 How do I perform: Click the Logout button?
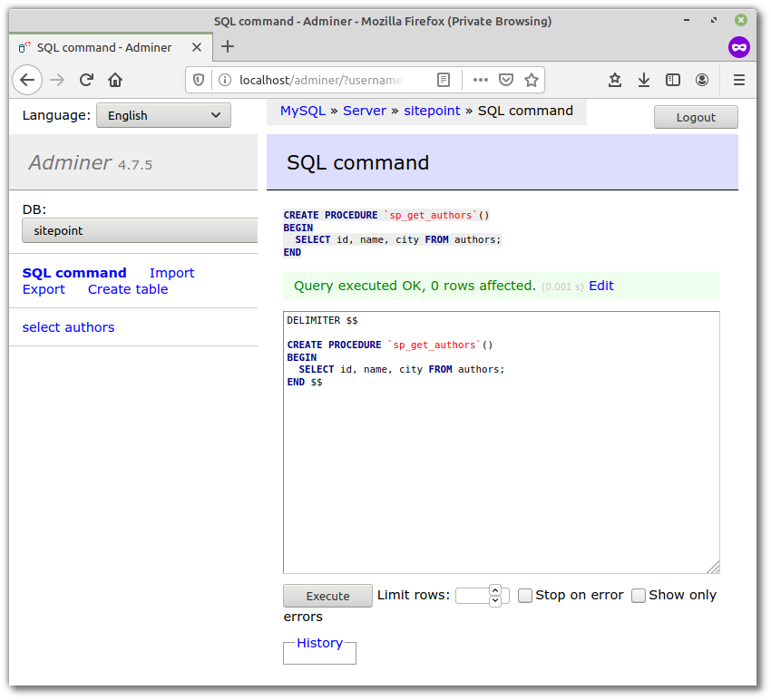coord(696,117)
